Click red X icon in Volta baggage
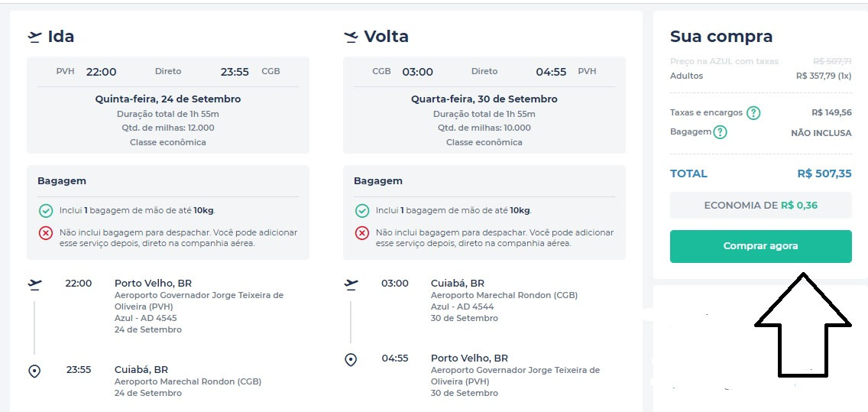Screen dimensions: 868x412 click(362, 233)
